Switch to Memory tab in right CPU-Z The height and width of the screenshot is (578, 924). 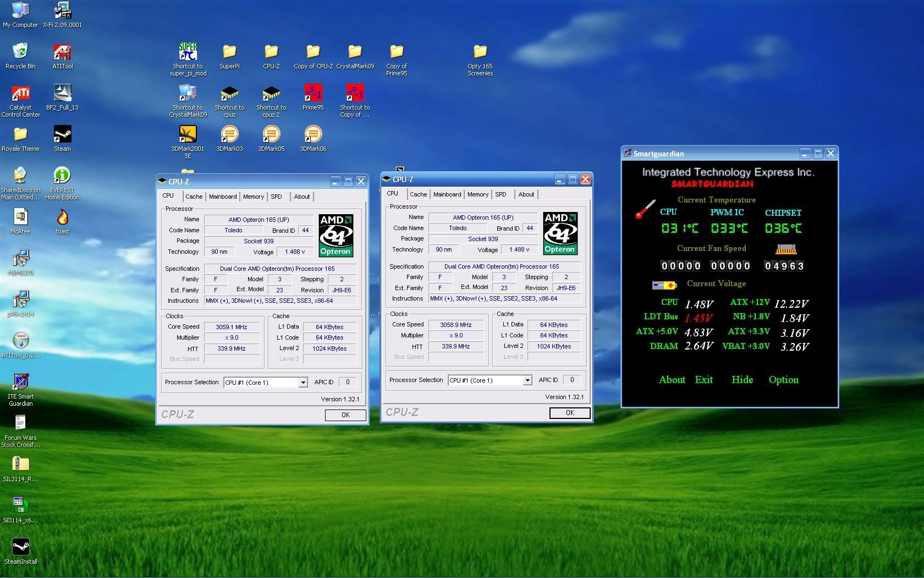[x=478, y=194]
